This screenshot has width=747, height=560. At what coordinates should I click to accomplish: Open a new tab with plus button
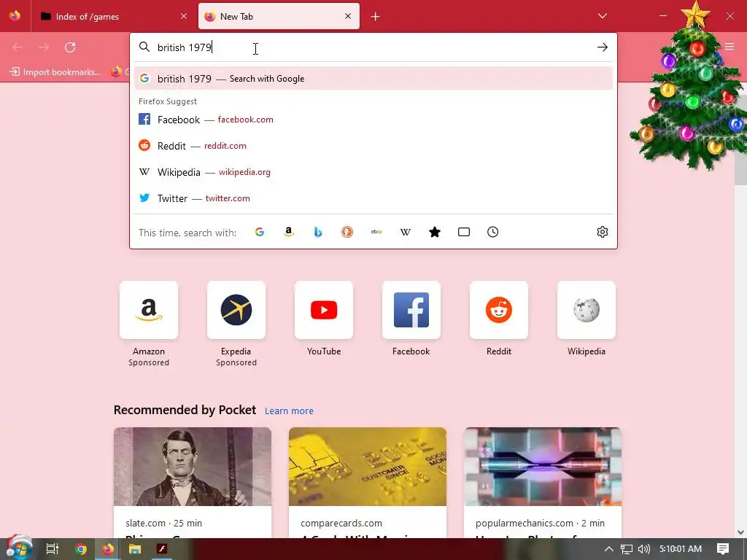376,17
